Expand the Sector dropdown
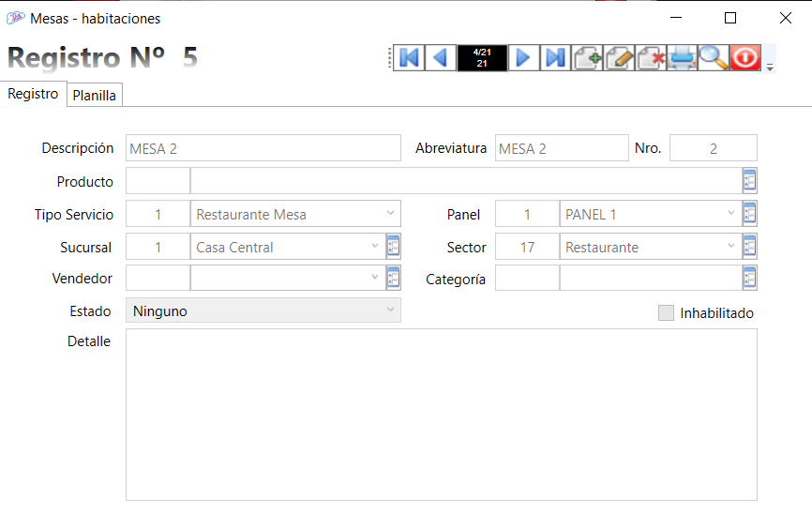812x530 pixels. pos(731,247)
